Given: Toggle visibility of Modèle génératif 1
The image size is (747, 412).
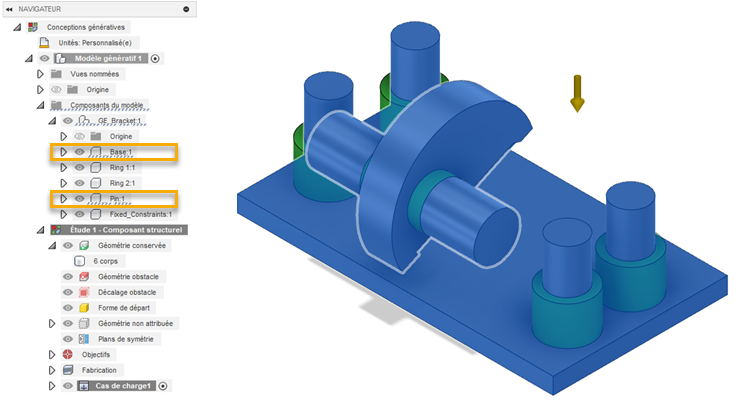Looking at the screenshot, I should tap(44, 59).
